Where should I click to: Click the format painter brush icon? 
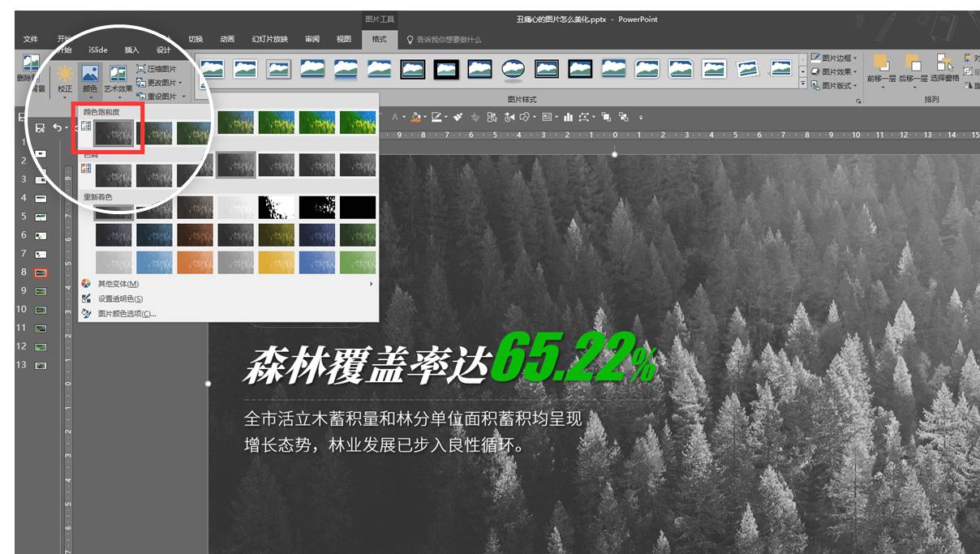point(458,117)
